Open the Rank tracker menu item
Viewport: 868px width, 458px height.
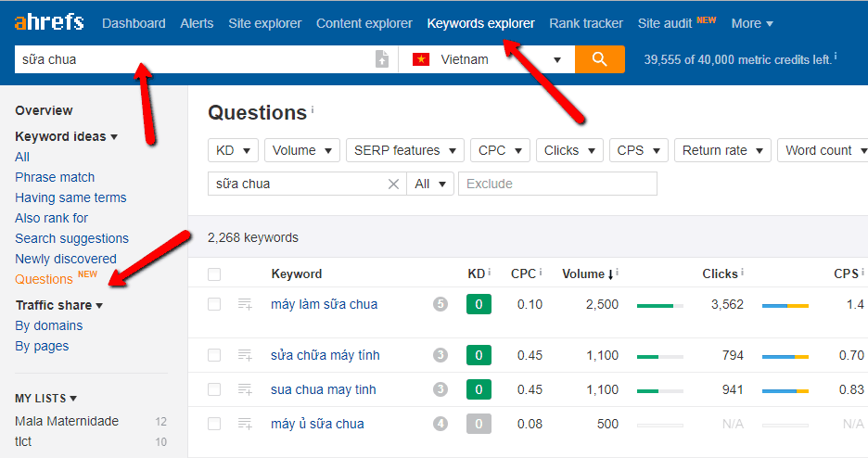(586, 23)
